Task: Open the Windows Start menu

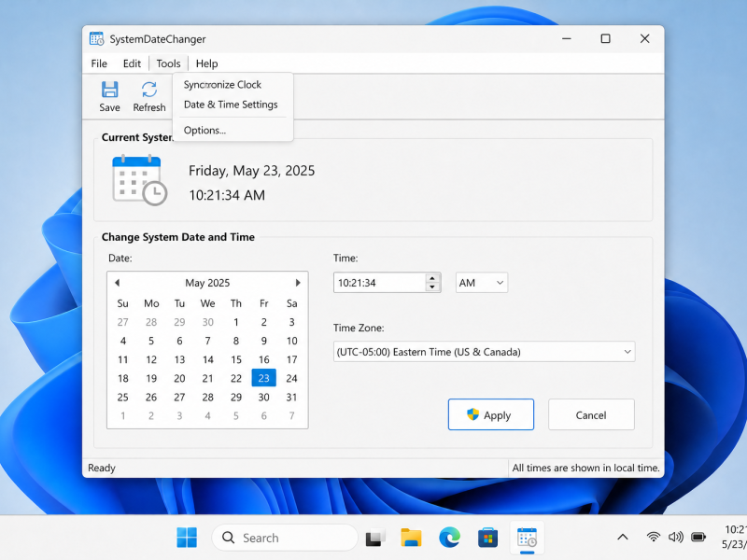Action: [x=187, y=538]
